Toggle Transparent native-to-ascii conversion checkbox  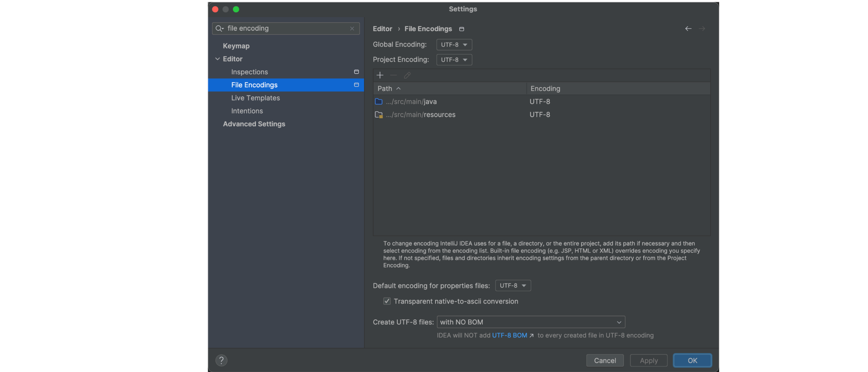coord(387,301)
